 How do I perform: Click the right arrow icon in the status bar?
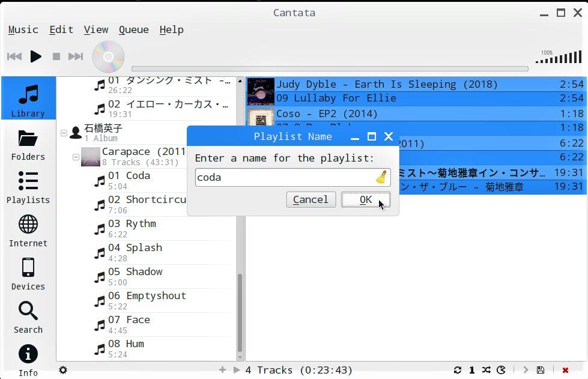pos(526,371)
